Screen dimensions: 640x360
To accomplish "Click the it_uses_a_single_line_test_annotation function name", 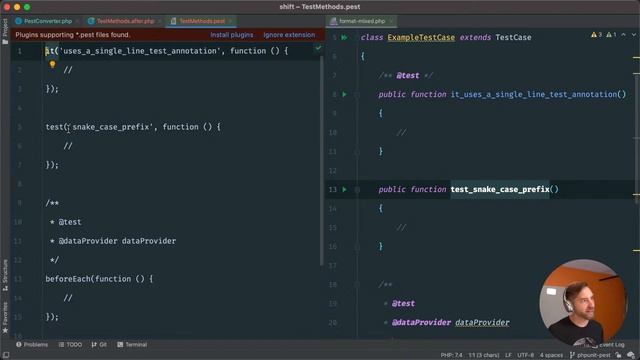I will (x=534, y=94).
